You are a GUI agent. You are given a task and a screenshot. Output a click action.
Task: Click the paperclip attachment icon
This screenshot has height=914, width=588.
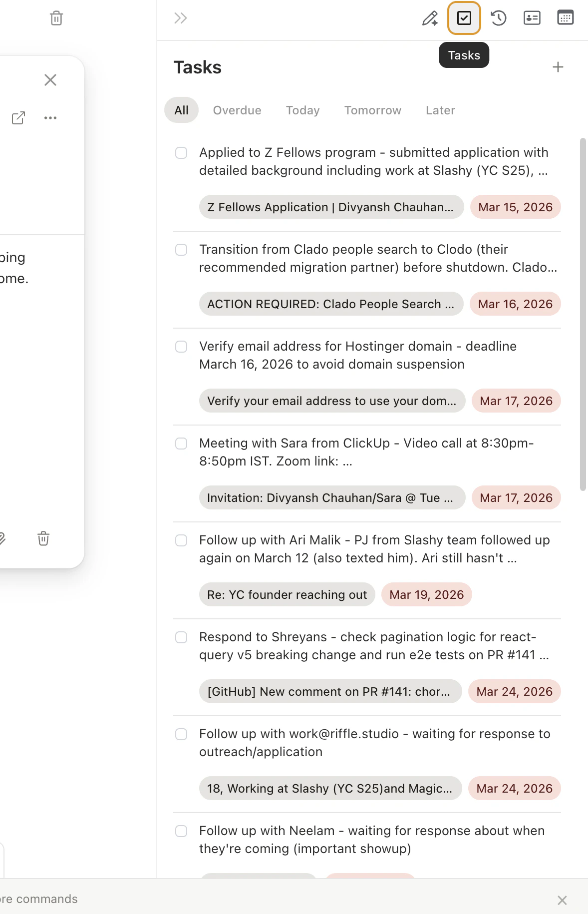pos(1,539)
